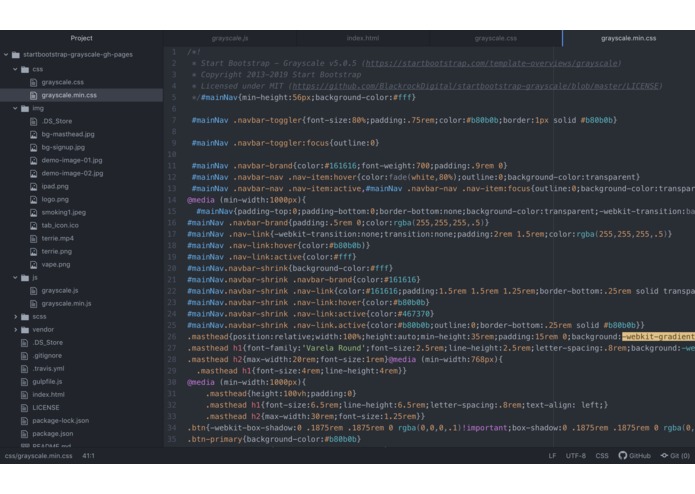The height and width of the screenshot is (494, 695).
Task: Click file icon beside gulpfile.js
Action: (24, 381)
